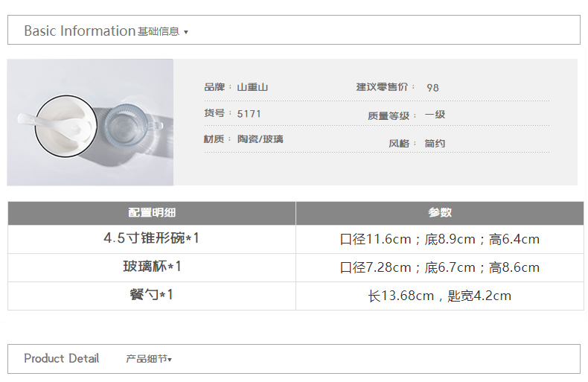The height and width of the screenshot is (382, 588).
Task: Click the Basic Information section header
Action: point(80,31)
